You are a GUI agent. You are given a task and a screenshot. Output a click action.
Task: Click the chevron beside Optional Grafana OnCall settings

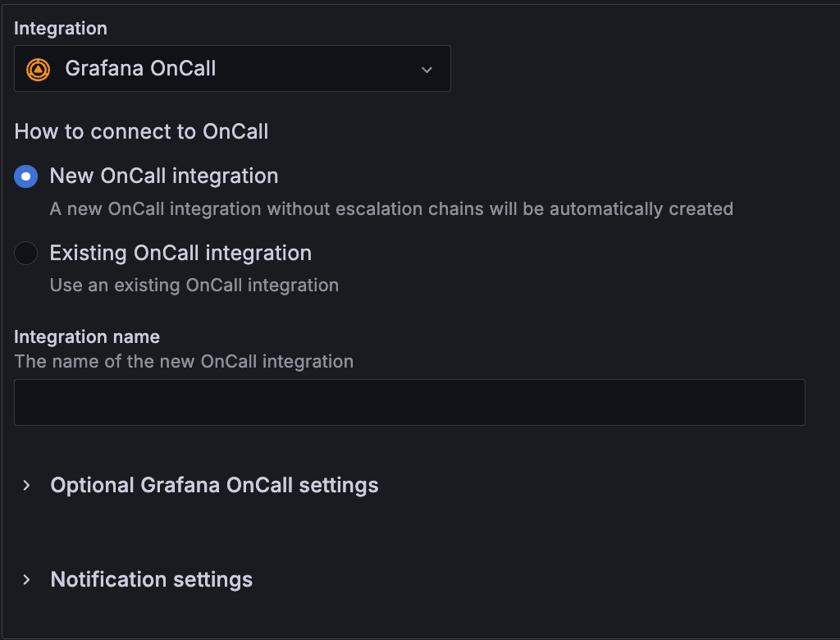pyautogui.click(x=26, y=485)
